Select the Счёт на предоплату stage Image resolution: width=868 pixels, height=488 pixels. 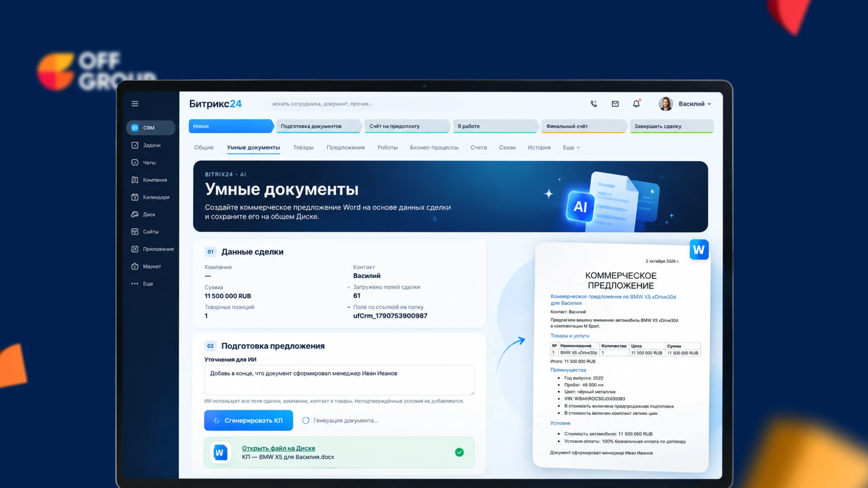coord(407,126)
